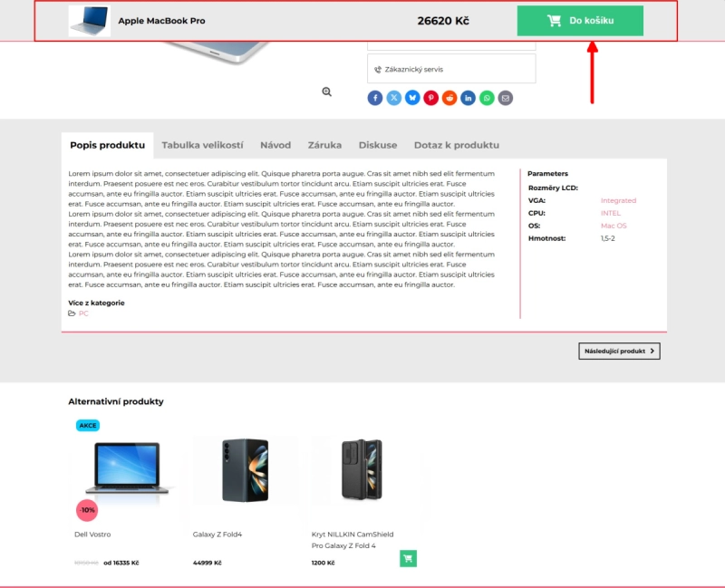Add Kryt NILLKIN case to cart
Image resolution: width=725 pixels, height=588 pixels.
[x=408, y=558]
